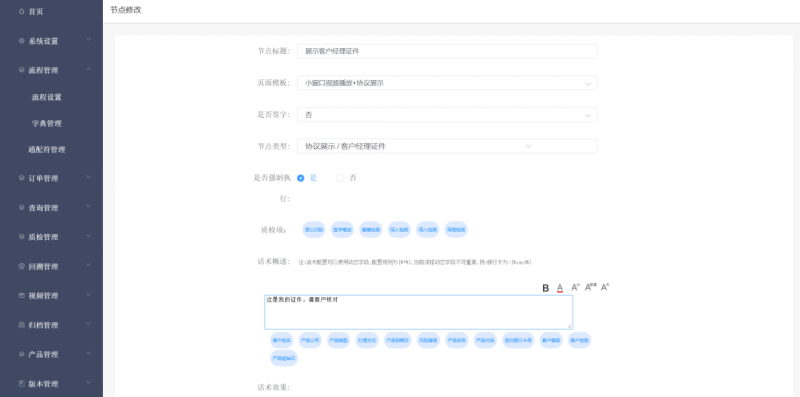
Task: Open the 是否签字 dropdown
Action: [x=447, y=115]
